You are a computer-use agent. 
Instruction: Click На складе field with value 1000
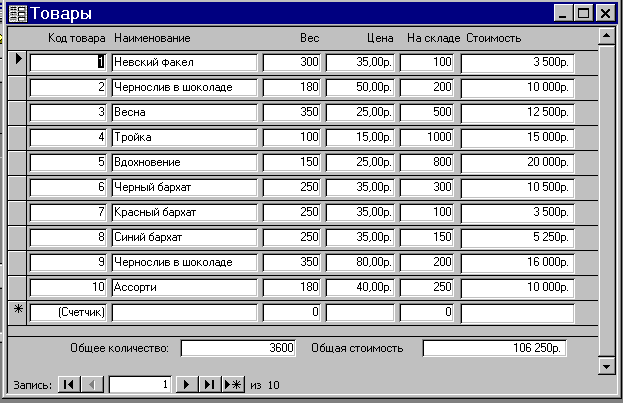(x=426, y=138)
